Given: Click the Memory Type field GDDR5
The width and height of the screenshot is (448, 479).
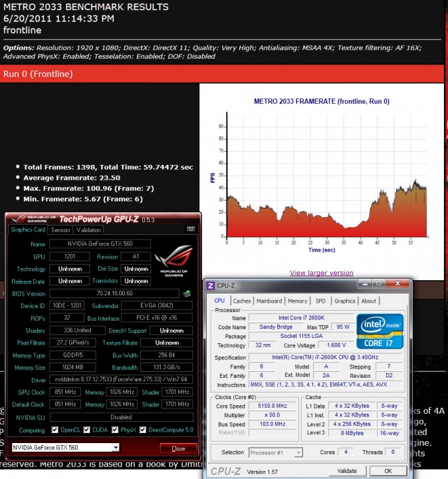Looking at the screenshot, I should tap(72, 355).
